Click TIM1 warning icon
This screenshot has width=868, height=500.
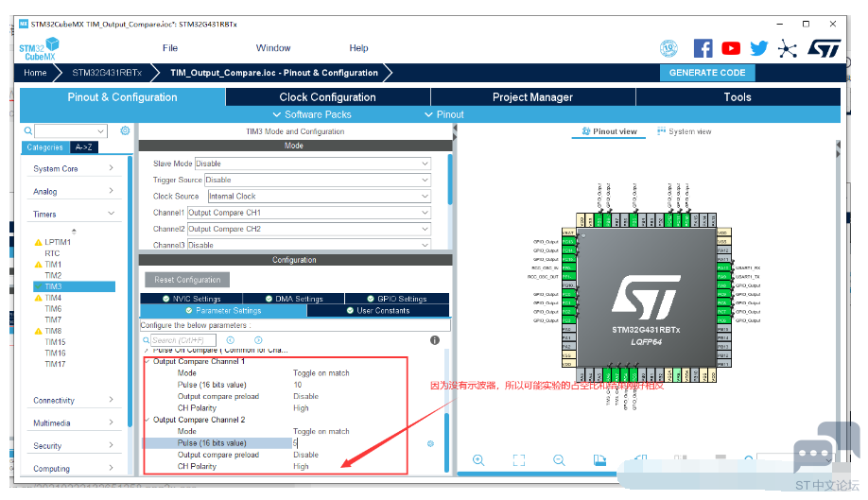38,265
